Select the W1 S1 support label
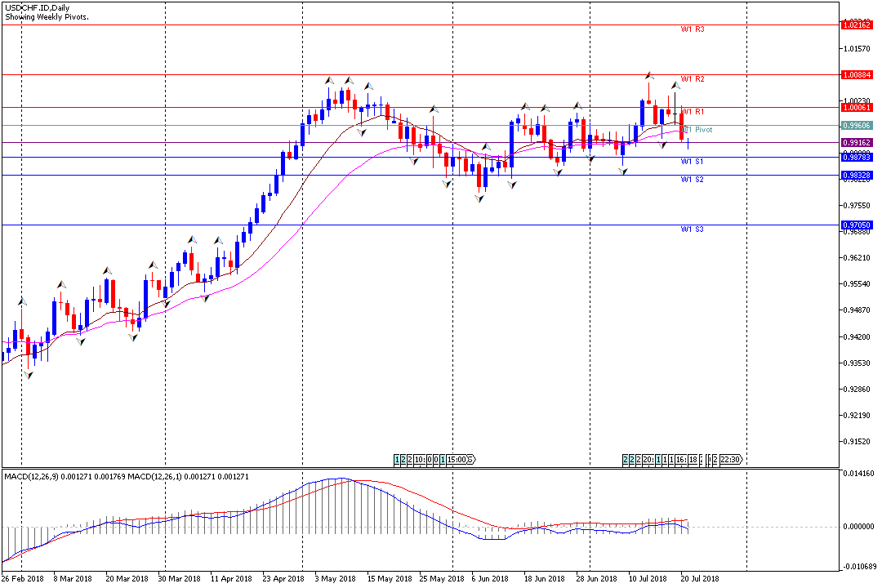Image resolution: width=882 pixels, height=588 pixels. pos(692,162)
